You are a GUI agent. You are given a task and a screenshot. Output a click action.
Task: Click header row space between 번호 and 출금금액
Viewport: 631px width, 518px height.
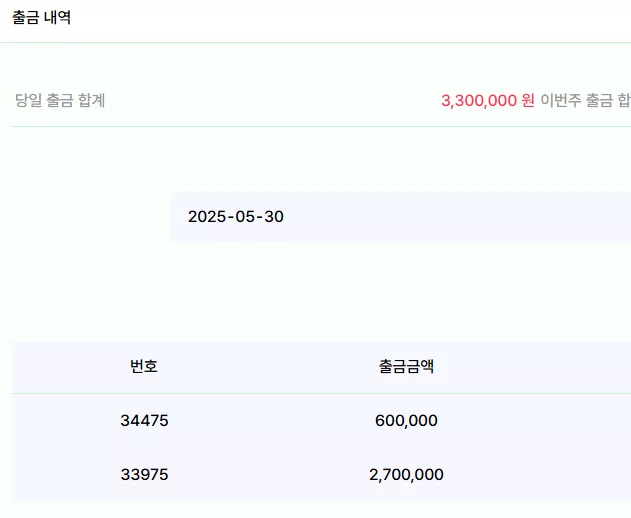tap(268, 366)
